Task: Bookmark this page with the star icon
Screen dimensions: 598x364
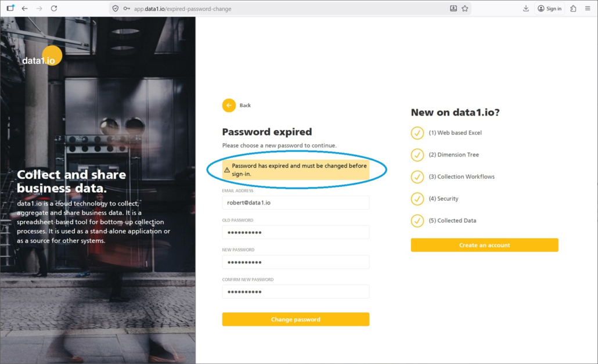Action: point(465,9)
